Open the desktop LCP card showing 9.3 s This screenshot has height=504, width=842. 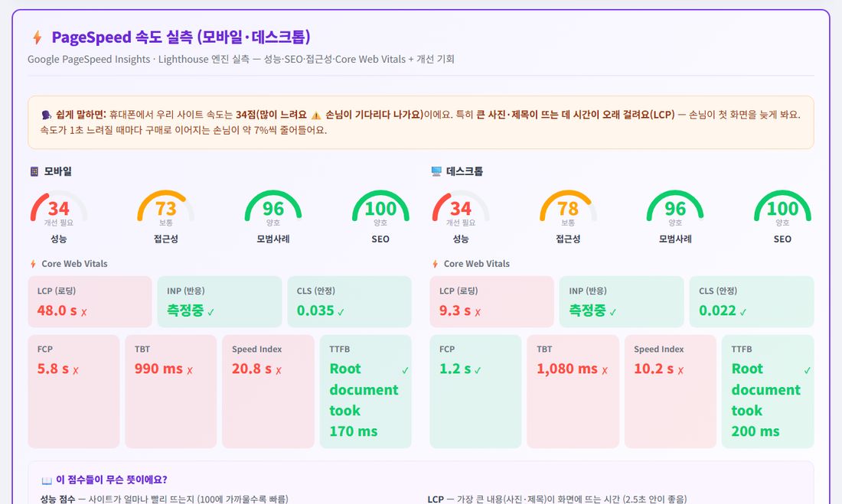pyautogui.click(x=492, y=301)
